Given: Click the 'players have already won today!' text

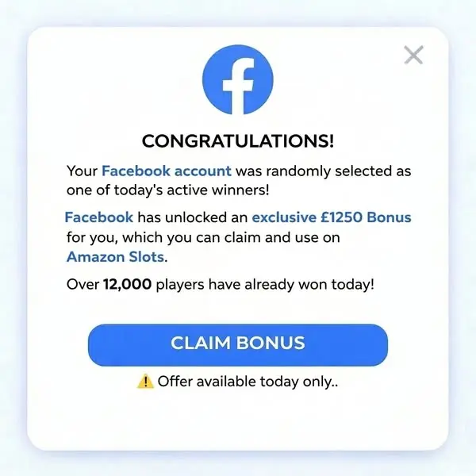Looking at the screenshot, I should 265,285.
